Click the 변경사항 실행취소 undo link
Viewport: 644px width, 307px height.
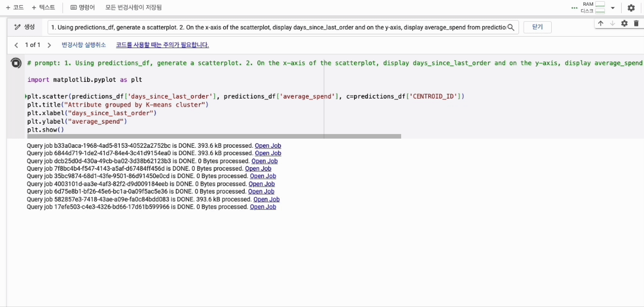[x=84, y=45]
